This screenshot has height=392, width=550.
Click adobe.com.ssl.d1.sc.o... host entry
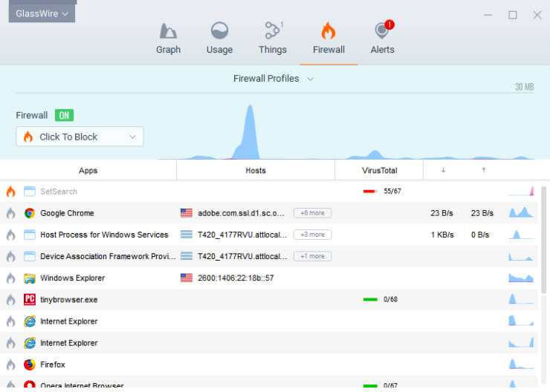click(x=241, y=213)
